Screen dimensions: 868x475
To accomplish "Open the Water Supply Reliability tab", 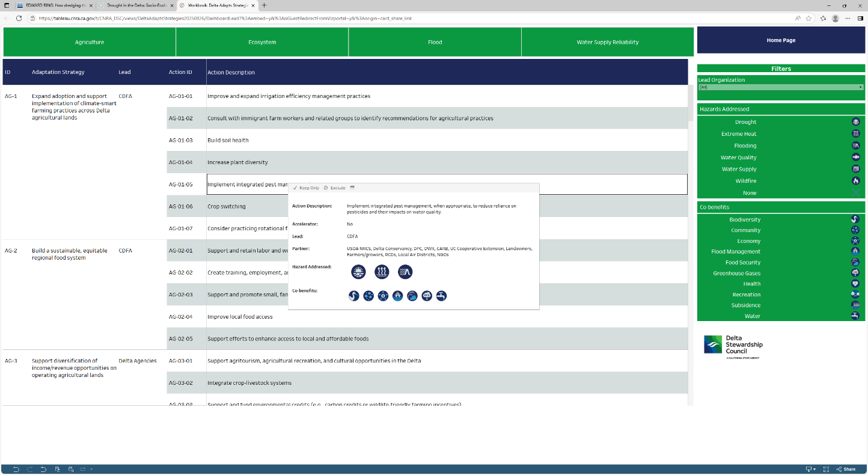I will (607, 42).
